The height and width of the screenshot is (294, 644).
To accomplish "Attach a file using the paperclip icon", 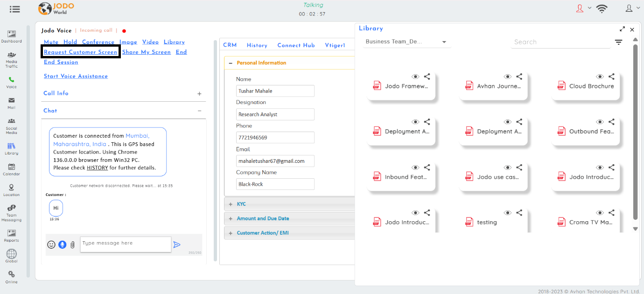I will click(72, 245).
